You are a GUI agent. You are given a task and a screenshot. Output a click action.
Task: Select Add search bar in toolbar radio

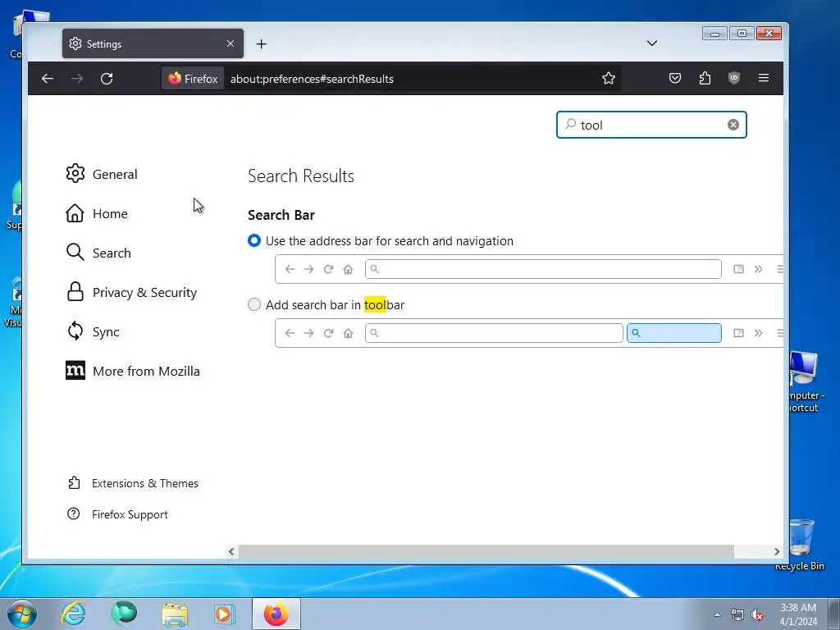254,305
